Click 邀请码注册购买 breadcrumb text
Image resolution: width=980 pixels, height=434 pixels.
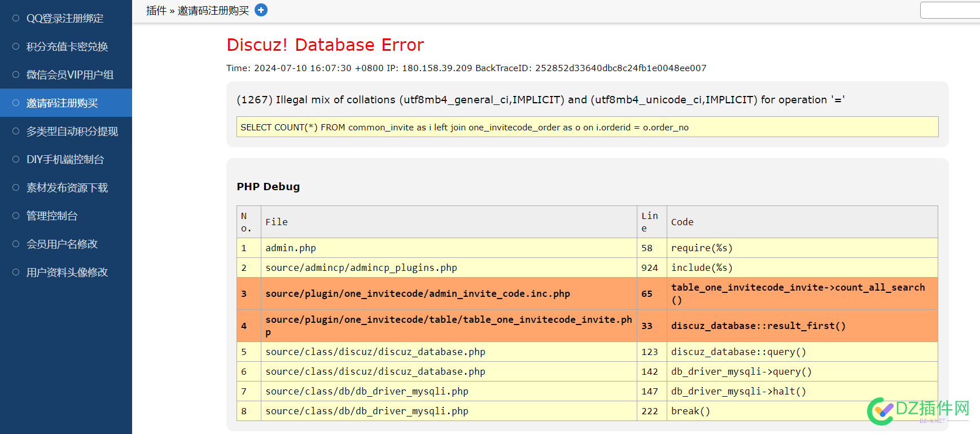(213, 11)
